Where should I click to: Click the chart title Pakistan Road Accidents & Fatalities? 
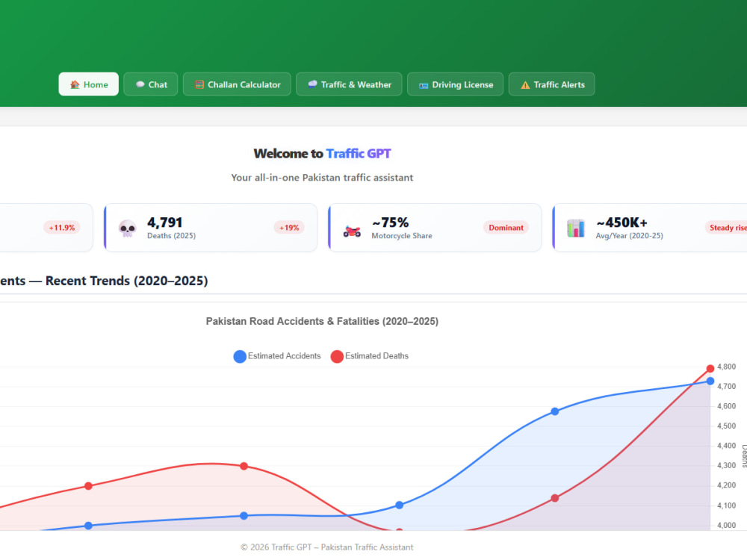322,321
